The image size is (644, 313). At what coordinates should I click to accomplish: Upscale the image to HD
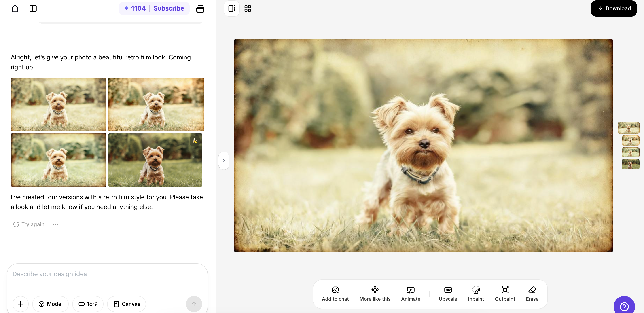click(x=448, y=294)
